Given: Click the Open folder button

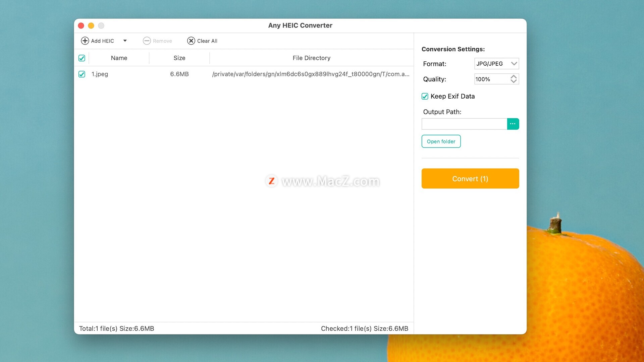Looking at the screenshot, I should [441, 141].
